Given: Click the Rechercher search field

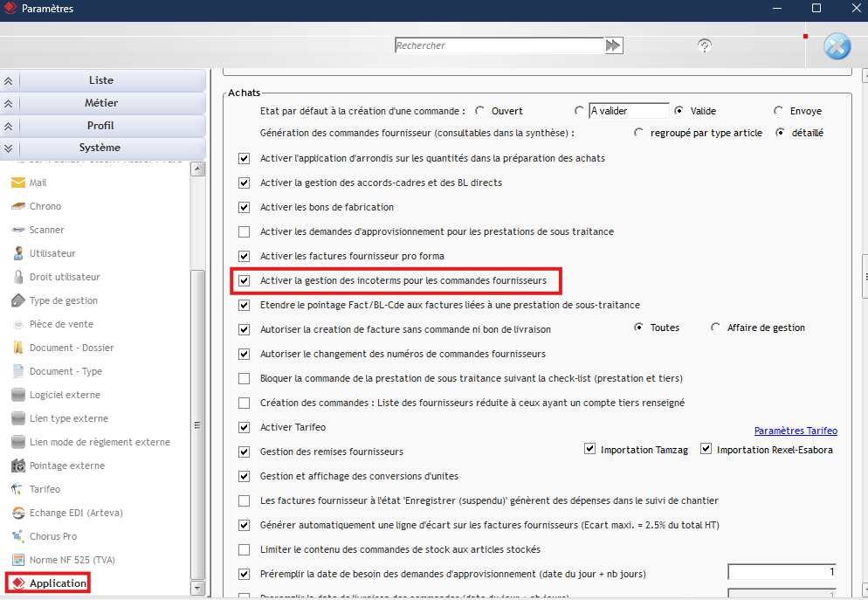Looking at the screenshot, I should tap(498, 45).
